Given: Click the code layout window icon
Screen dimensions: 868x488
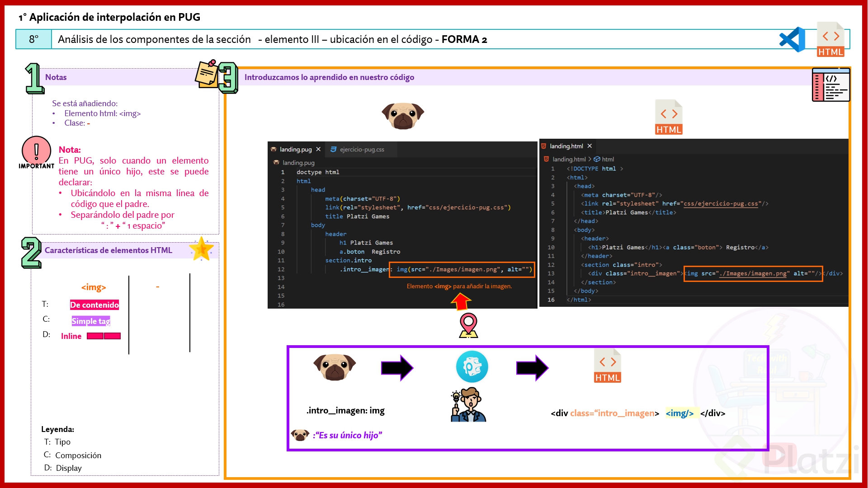Looking at the screenshot, I should coord(830,85).
